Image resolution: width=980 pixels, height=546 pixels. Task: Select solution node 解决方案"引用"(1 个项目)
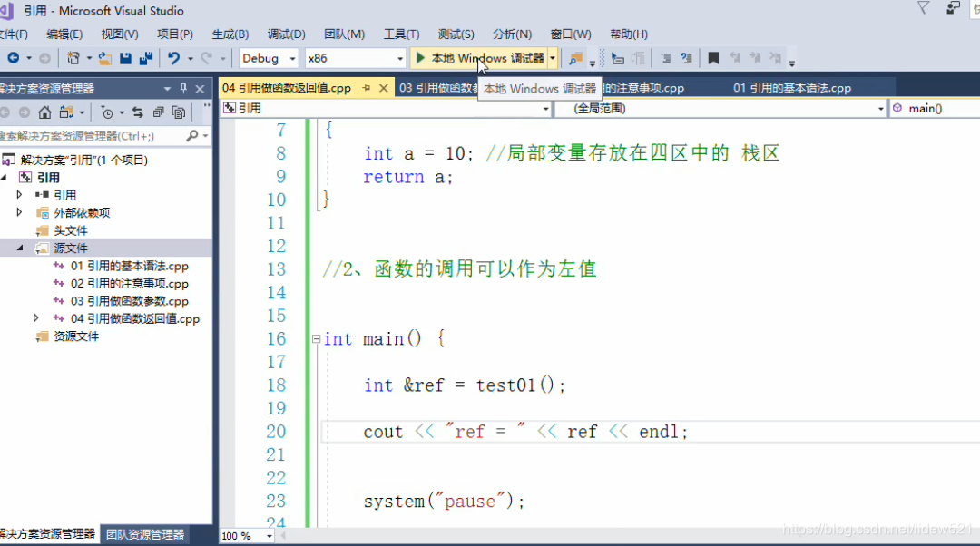(83, 160)
